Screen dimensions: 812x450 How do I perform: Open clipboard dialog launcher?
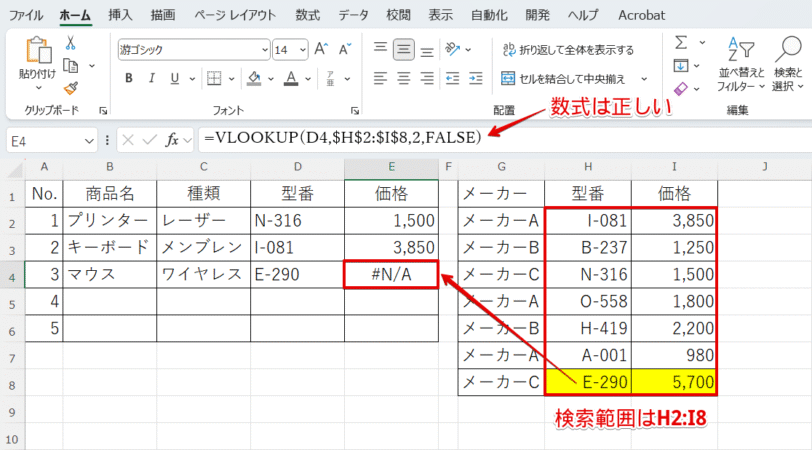[103, 110]
